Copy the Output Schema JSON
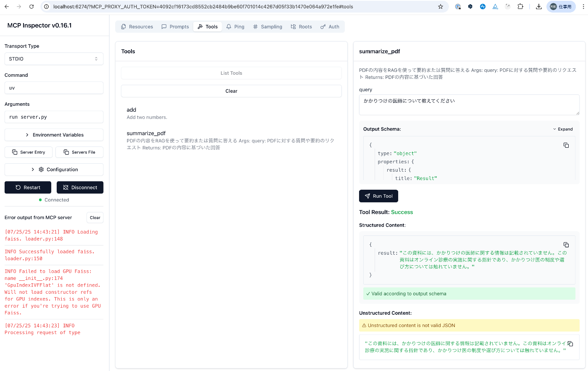Image resolution: width=588 pixels, height=371 pixels. coord(566,145)
